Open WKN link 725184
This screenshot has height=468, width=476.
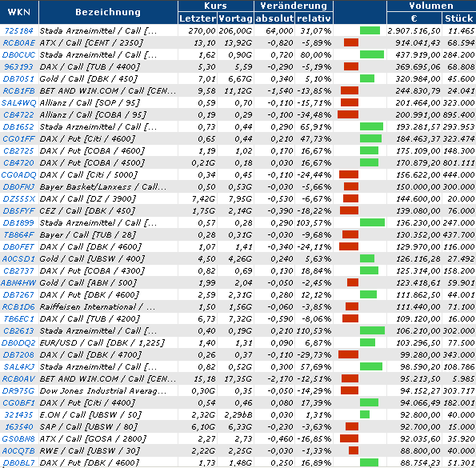pos(19,30)
